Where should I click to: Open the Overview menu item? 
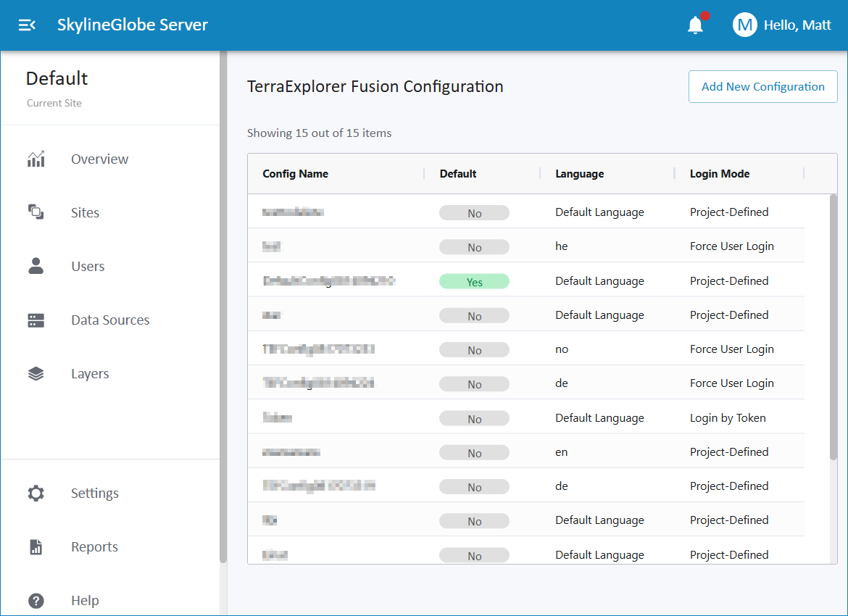click(99, 159)
